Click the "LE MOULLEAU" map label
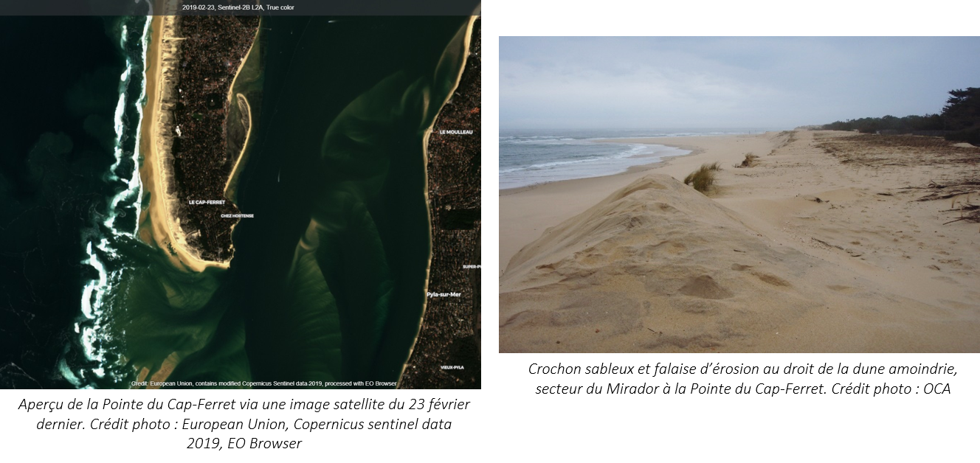980x463 pixels. [456, 132]
